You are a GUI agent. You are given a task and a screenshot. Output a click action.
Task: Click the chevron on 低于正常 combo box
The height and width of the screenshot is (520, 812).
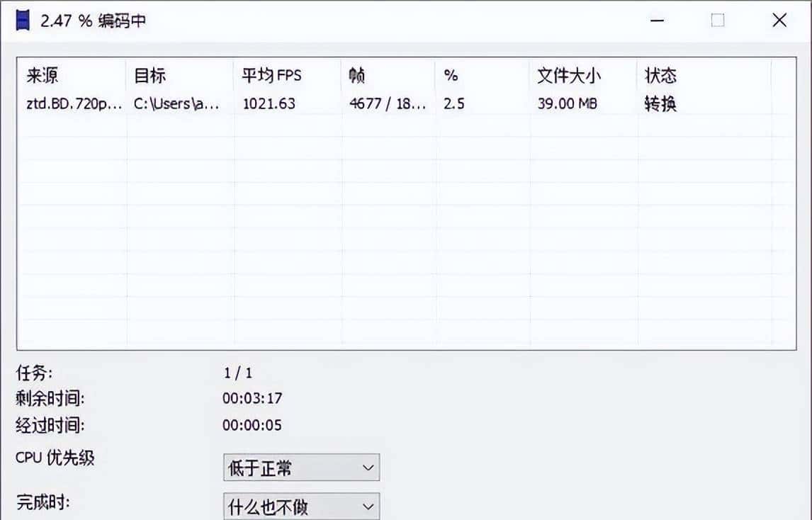[367, 468]
